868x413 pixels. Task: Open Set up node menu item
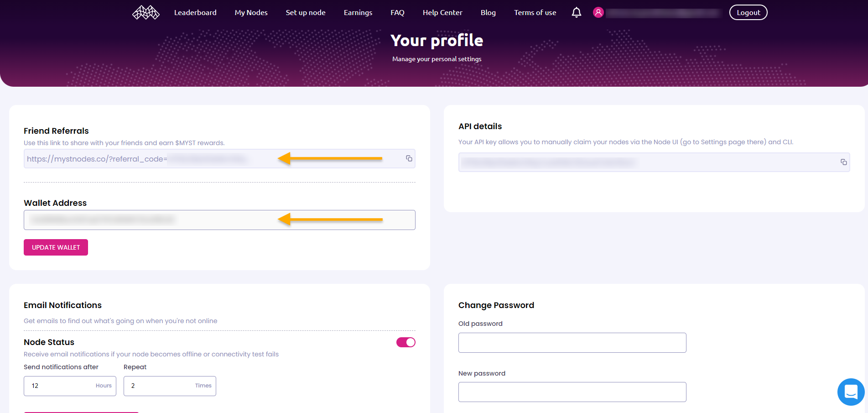coord(306,12)
